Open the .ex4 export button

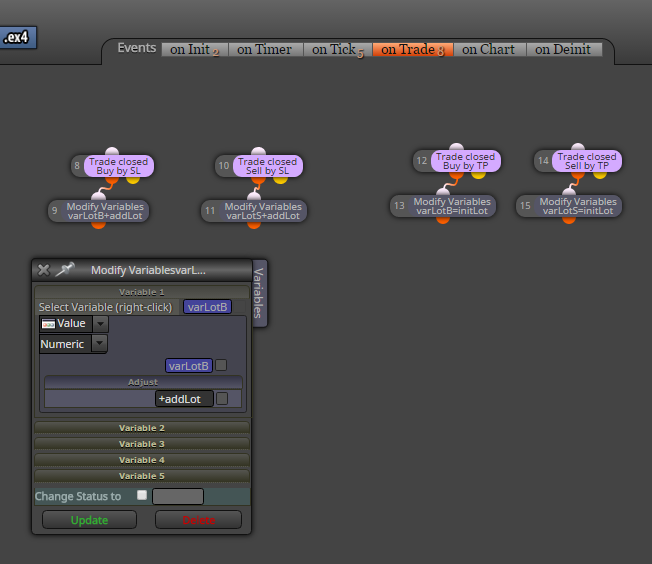coord(17,37)
